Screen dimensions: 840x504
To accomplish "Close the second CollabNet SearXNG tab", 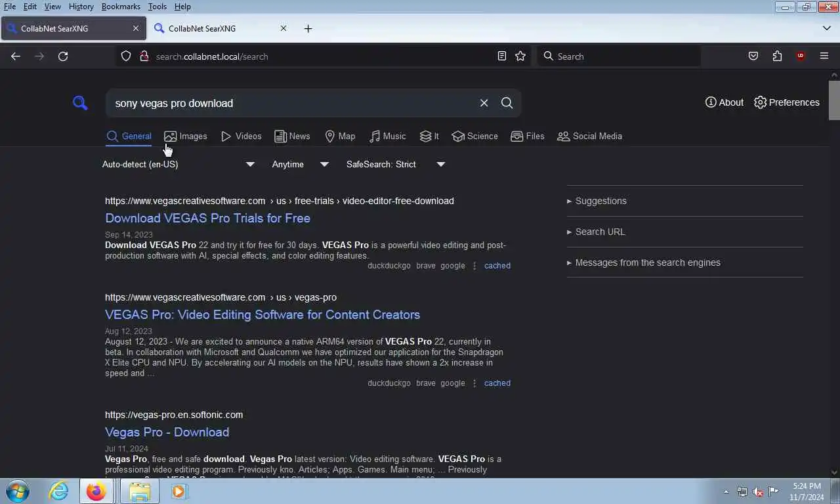I will click(283, 29).
